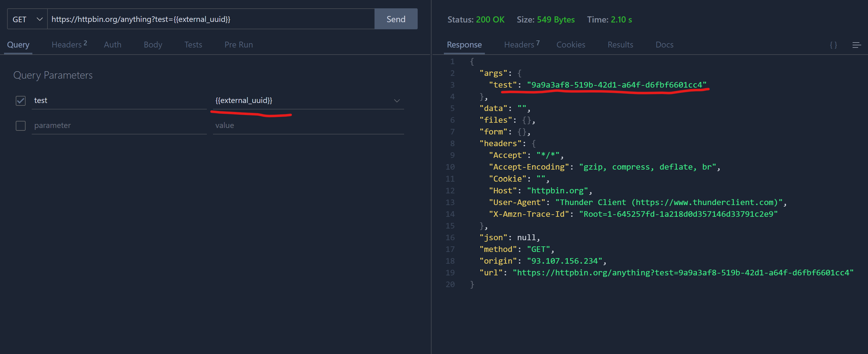Screen dimensions: 868x354
Task: Expand the {{external_uuid}} value dropdown
Action: [x=397, y=100]
